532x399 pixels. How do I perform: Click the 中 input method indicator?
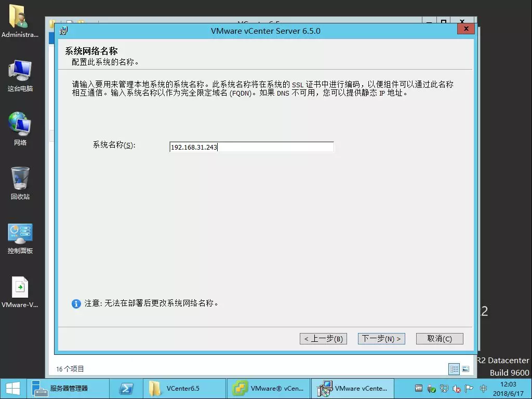click(484, 389)
